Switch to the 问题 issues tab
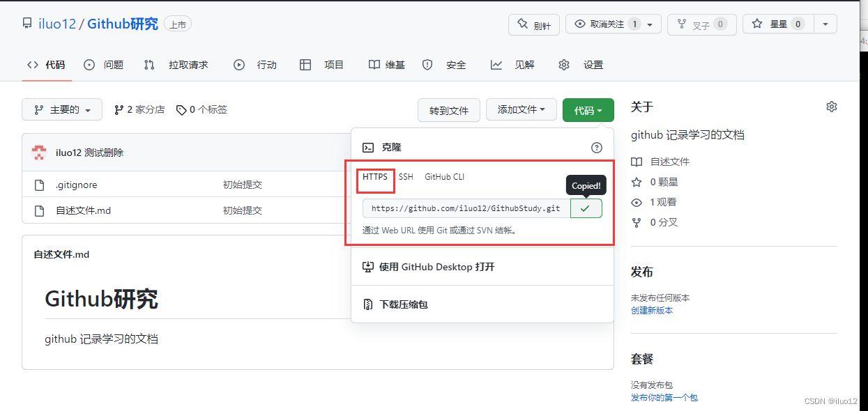Screen dimensions: 868x411 [104, 65]
